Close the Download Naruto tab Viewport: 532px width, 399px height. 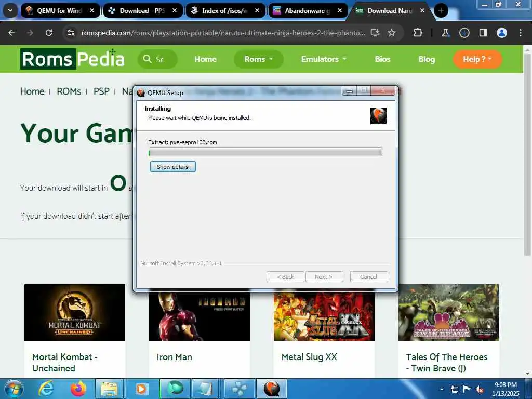[x=422, y=10]
